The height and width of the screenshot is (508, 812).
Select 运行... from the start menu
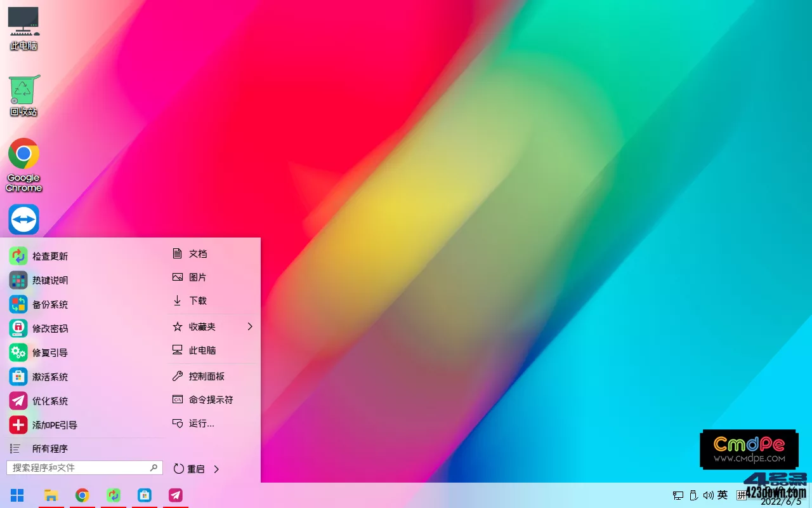[x=200, y=424]
